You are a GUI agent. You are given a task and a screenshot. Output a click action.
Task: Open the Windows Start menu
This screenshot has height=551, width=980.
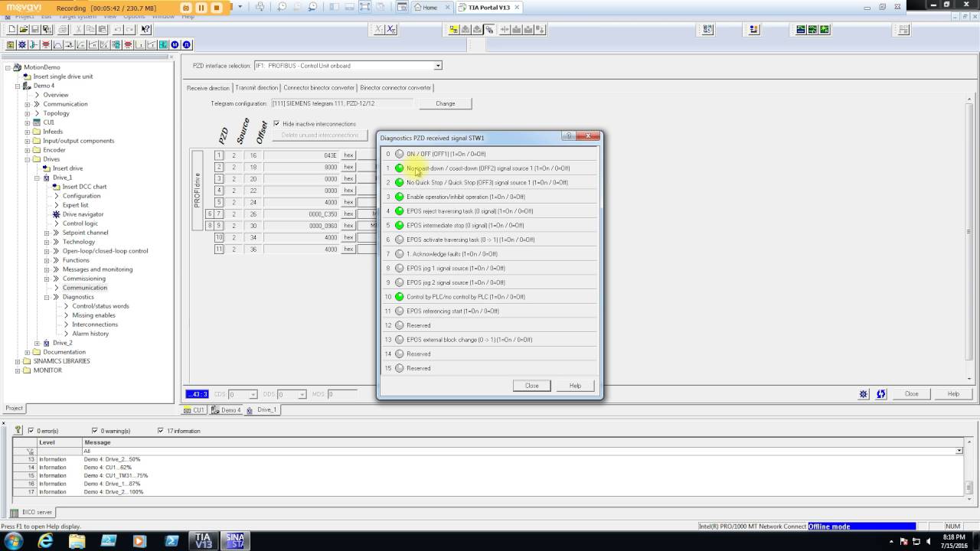[14, 541]
